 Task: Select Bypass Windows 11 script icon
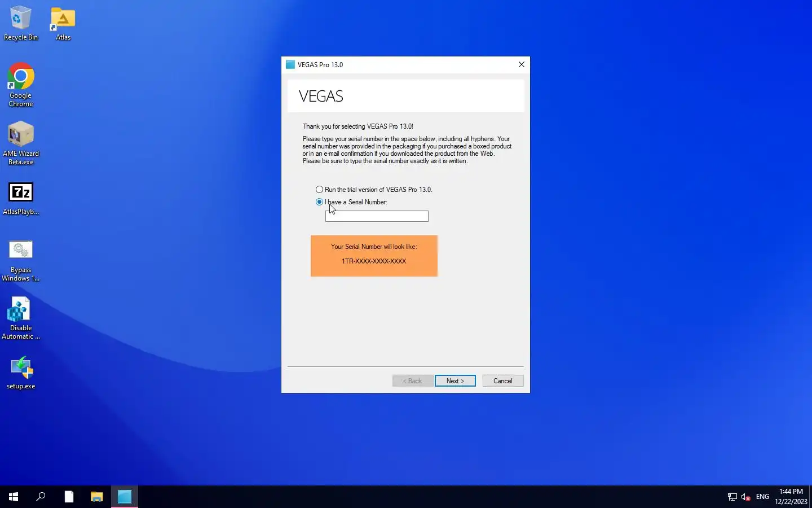21,261
